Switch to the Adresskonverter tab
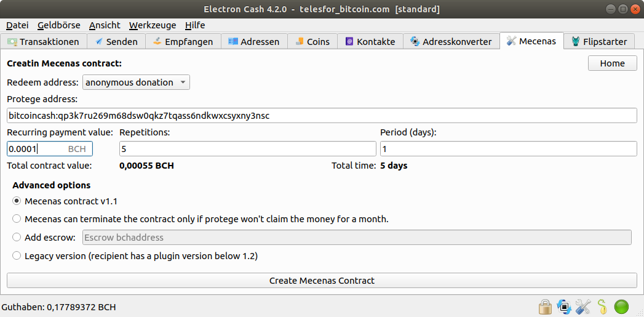The width and height of the screenshot is (644, 317). click(451, 41)
